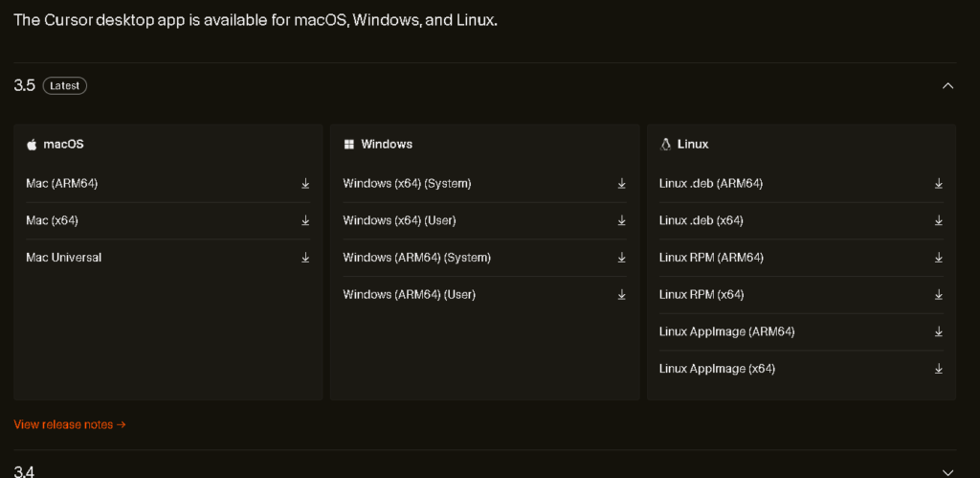
Task: Click the 3.5 version number heading
Action: tap(24, 85)
